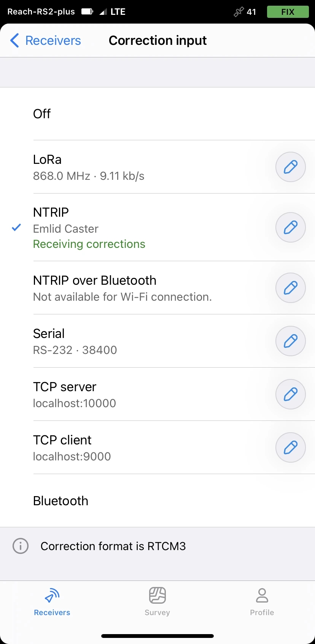Tap NTRIP over Bluetooth edit pencil

(290, 288)
